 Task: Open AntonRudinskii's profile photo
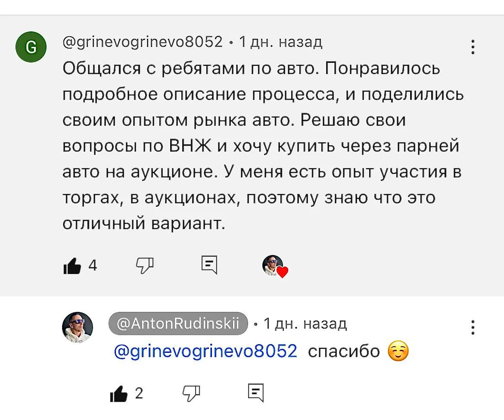(x=78, y=327)
